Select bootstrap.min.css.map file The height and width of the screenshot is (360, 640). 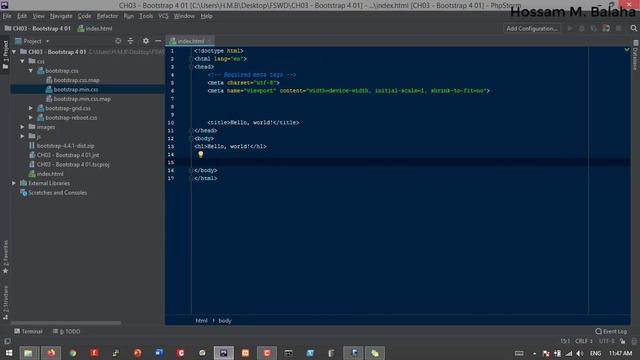tap(82, 99)
